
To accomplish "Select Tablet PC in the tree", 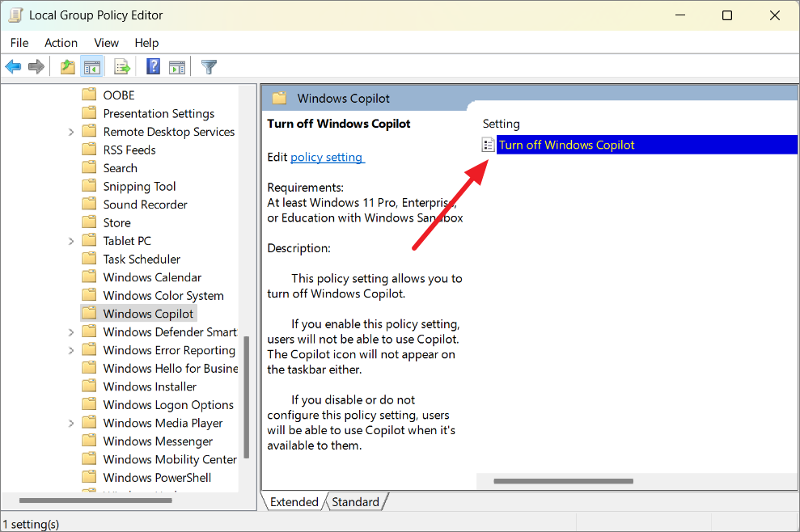I will (127, 241).
